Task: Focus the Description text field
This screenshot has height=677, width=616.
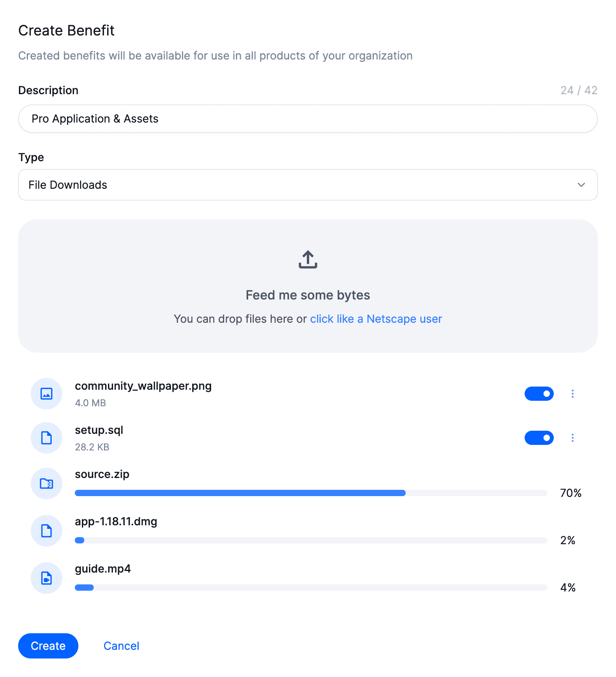Action: (307, 119)
